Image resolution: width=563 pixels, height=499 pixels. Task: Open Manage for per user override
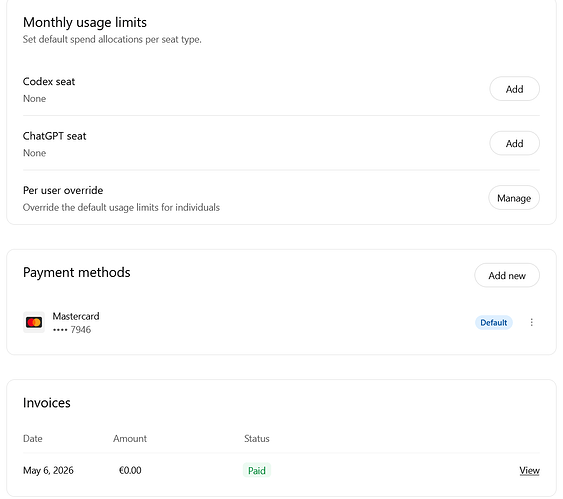tap(514, 198)
